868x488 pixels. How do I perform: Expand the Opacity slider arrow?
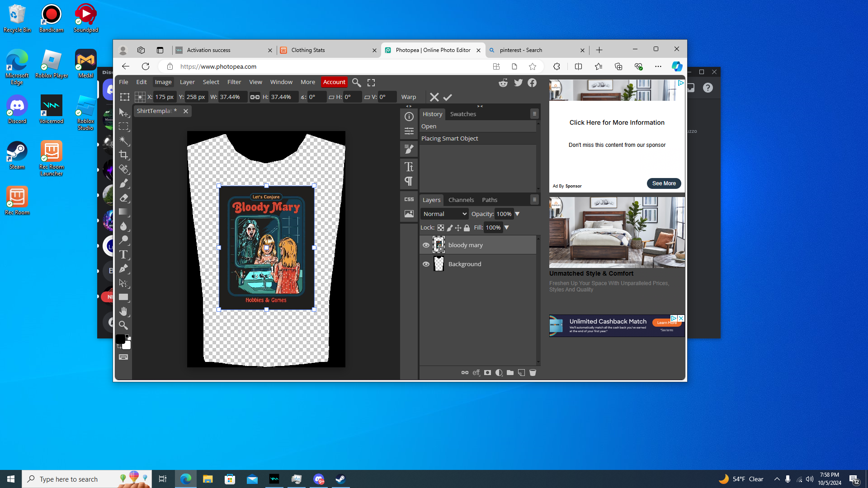(518, 214)
